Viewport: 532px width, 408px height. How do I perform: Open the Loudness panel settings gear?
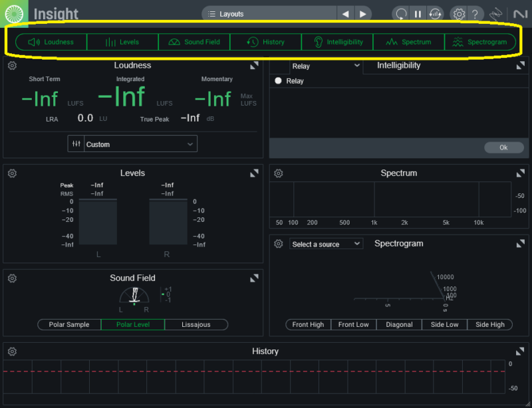click(12, 66)
